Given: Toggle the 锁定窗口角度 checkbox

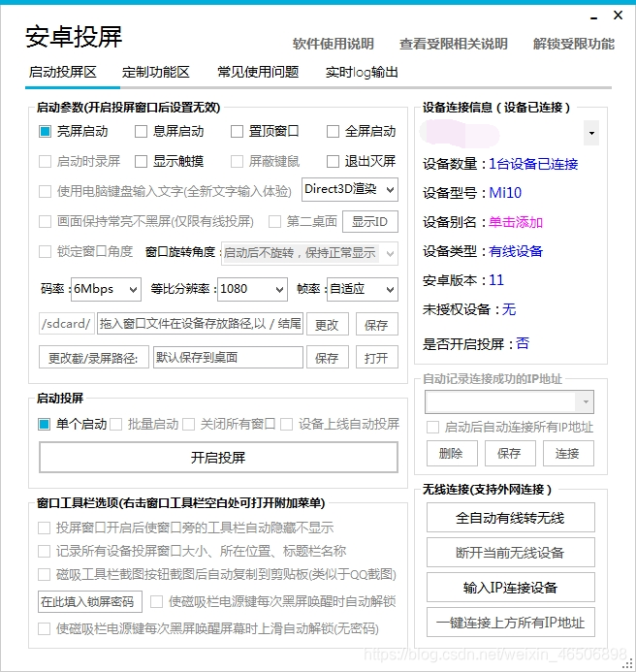Looking at the screenshot, I should (45, 251).
